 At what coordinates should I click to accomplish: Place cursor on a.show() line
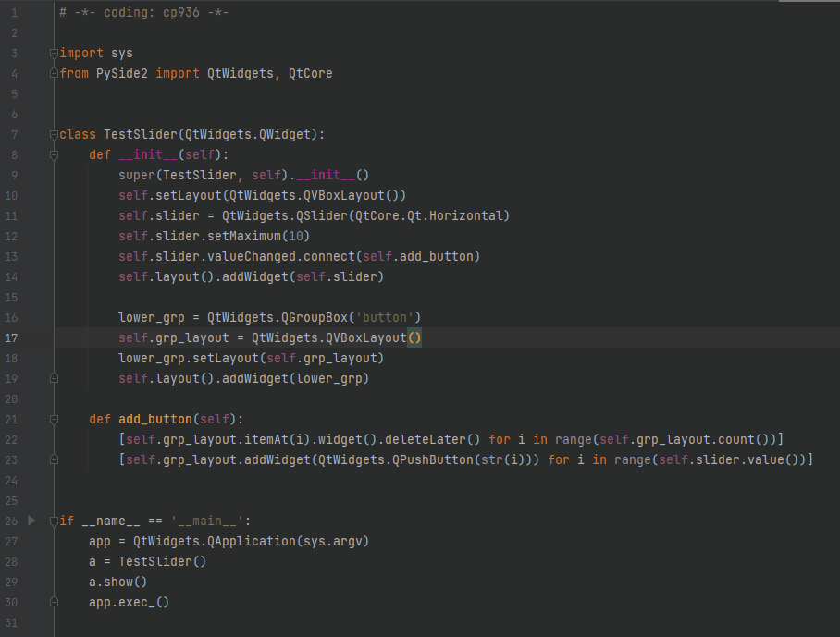pos(117,582)
